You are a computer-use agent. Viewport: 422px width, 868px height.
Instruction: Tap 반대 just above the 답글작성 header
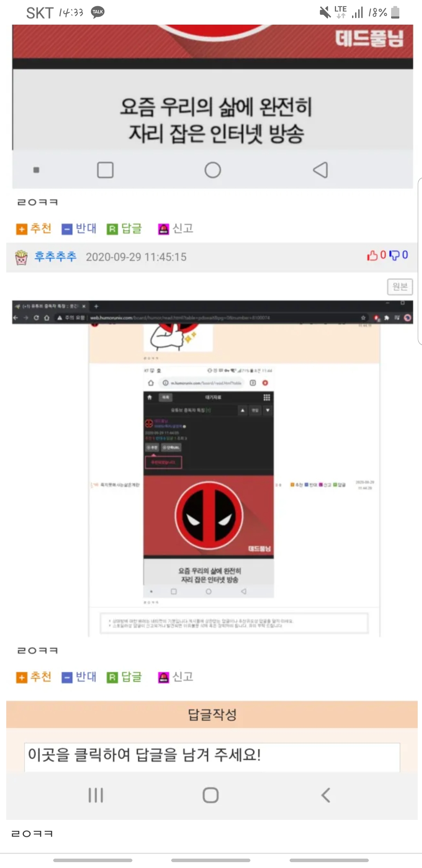pos(79,677)
